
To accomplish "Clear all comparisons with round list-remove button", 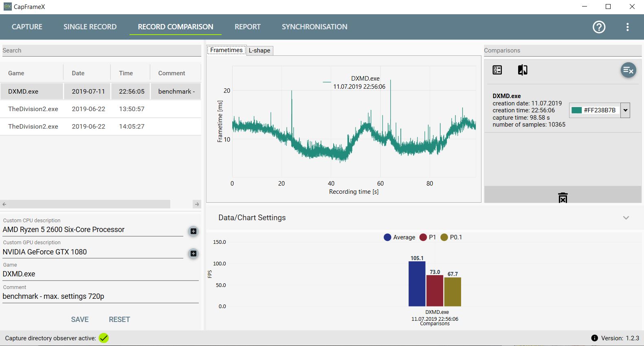I will [x=628, y=70].
